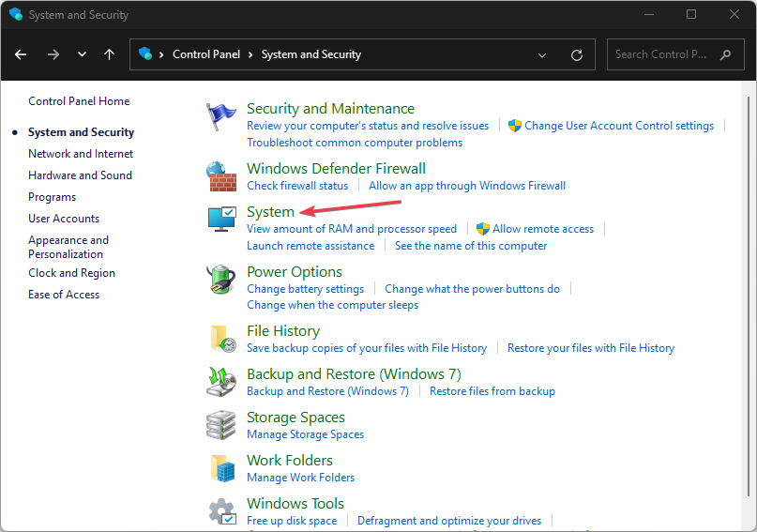The image size is (757, 532).
Task: Click Restore your files with File History
Action: (590, 348)
